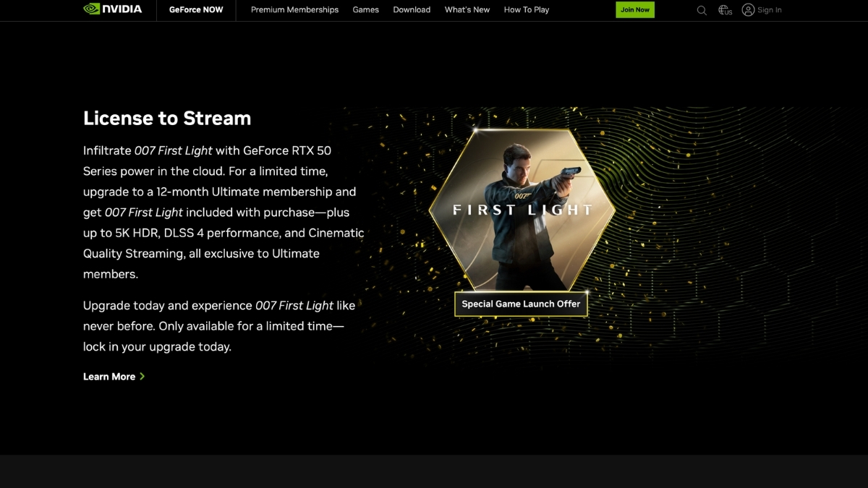
Task: Open GeForce NOW home link
Action: pos(196,10)
